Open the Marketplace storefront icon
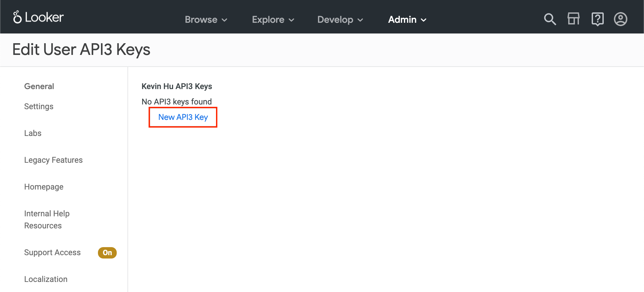The height and width of the screenshot is (292, 644). tap(574, 19)
